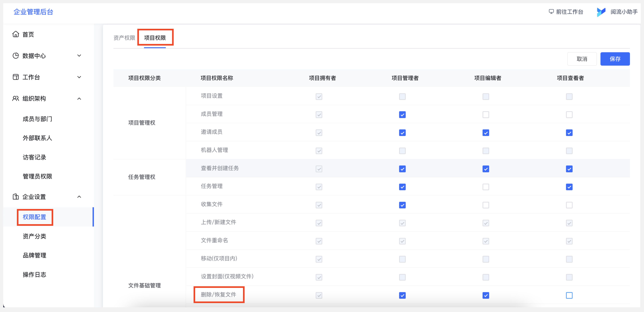Uncheck 任务管理 for 项目查看者
Viewport: 644px width, 312px height.
tap(569, 187)
